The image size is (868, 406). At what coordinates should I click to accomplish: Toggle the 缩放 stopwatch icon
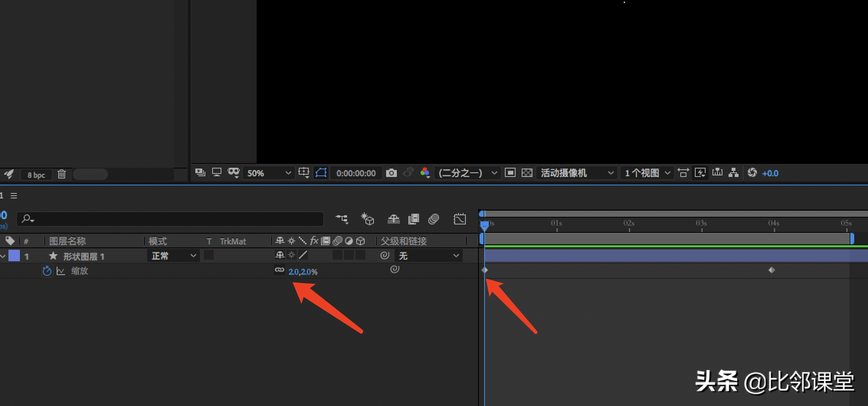(47, 271)
